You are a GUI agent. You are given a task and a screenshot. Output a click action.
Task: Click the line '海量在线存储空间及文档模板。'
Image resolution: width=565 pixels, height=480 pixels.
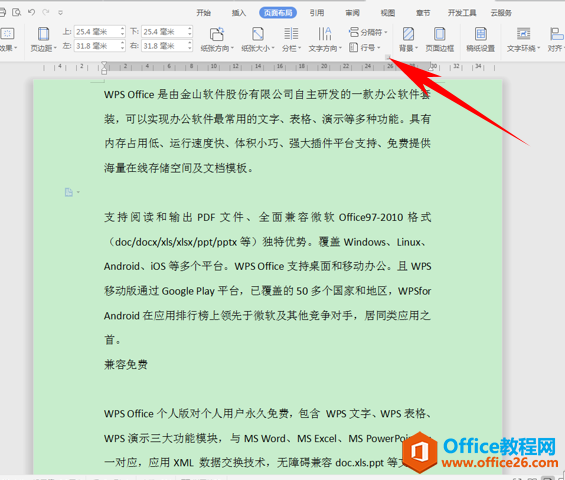pos(178,168)
